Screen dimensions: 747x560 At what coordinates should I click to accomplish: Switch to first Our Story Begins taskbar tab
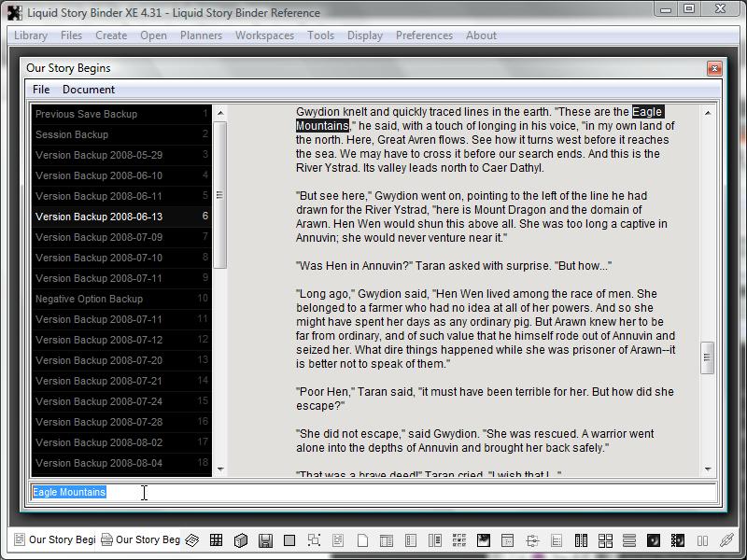[54, 540]
